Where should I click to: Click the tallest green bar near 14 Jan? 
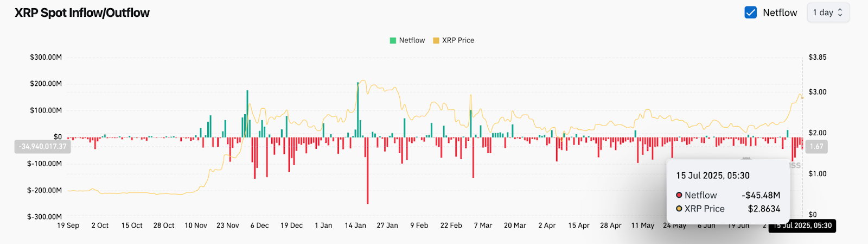[x=358, y=110]
